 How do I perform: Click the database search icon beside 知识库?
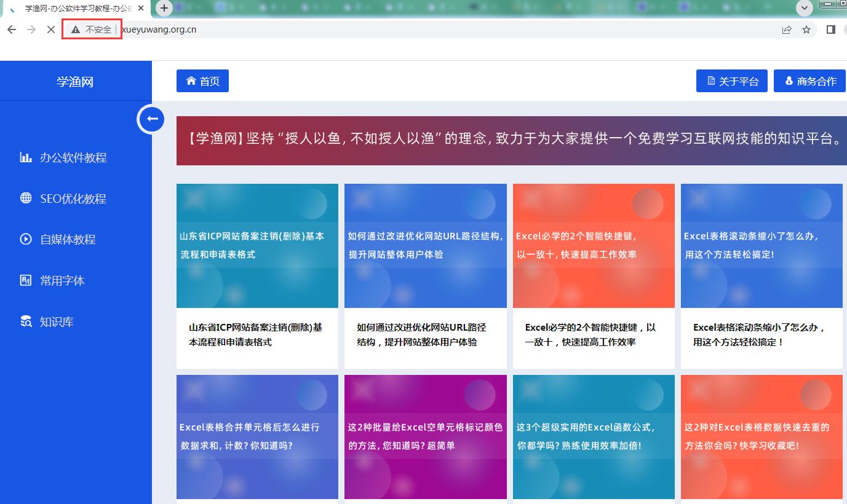26,321
